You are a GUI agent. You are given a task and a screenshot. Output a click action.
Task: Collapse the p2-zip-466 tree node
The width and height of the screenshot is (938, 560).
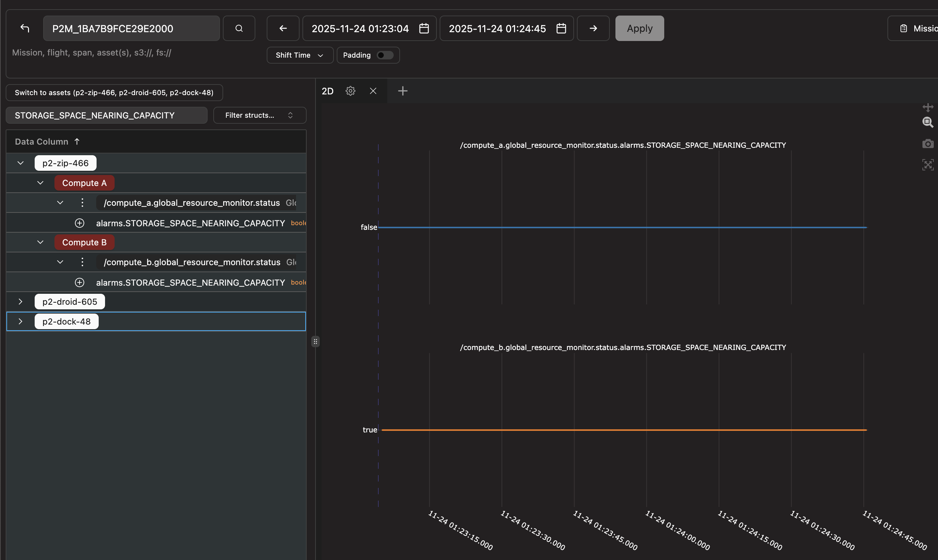[x=21, y=163]
